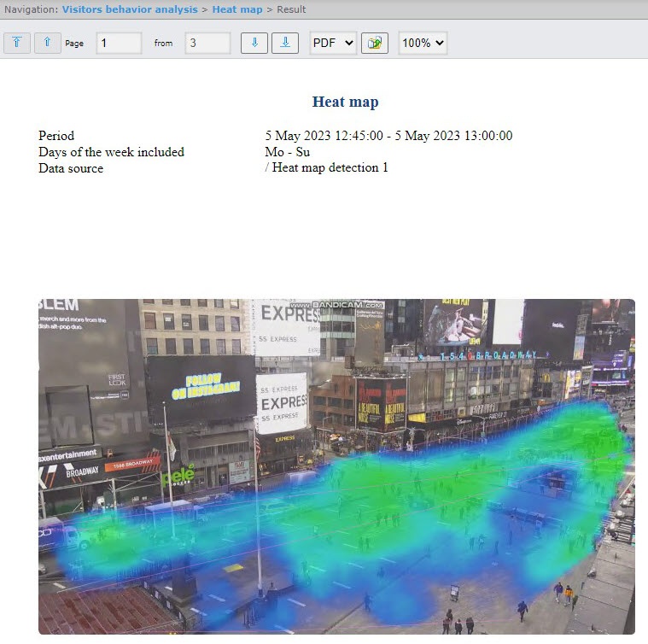Viewport: 648px width, 644px height.
Task: Click the Mo - Su days value
Action: click(287, 152)
